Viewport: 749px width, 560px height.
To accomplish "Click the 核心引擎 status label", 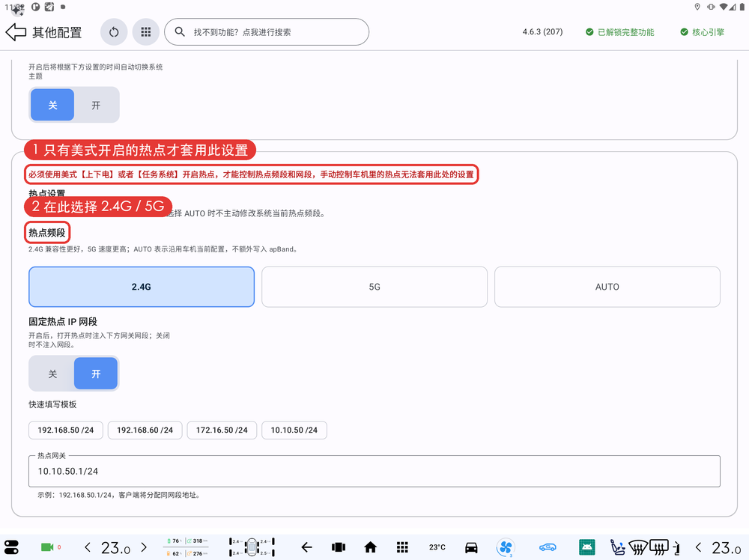I will pos(703,32).
